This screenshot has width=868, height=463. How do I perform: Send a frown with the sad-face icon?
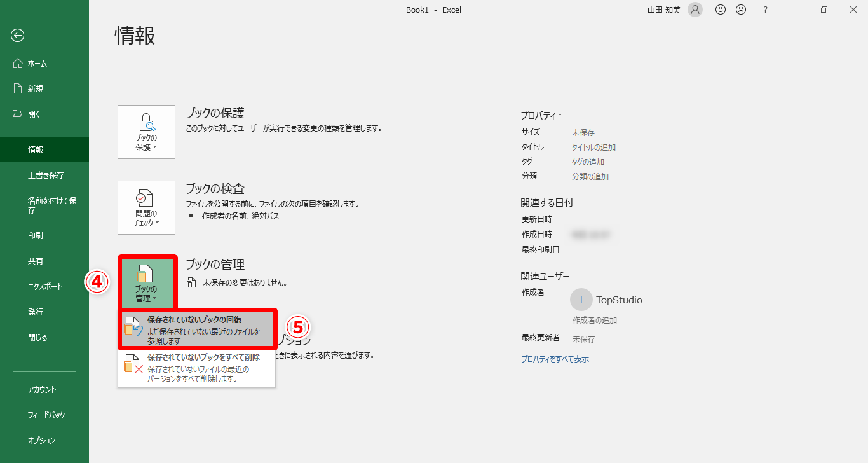coord(741,10)
